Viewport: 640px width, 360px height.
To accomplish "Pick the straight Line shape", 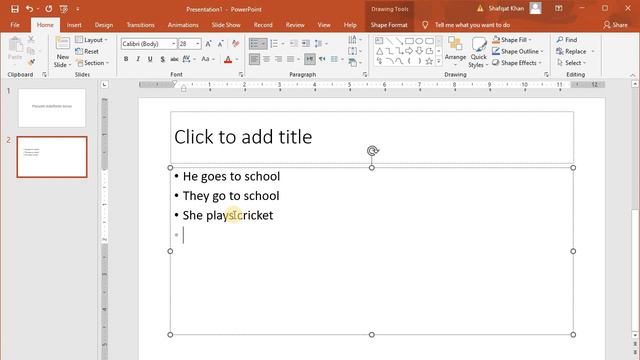I will [389, 41].
